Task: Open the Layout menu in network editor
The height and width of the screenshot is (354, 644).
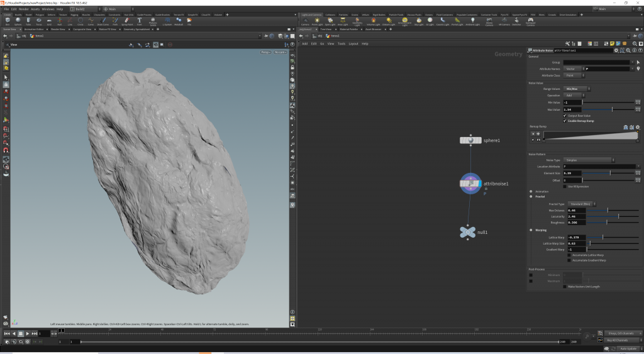Action: [353, 43]
